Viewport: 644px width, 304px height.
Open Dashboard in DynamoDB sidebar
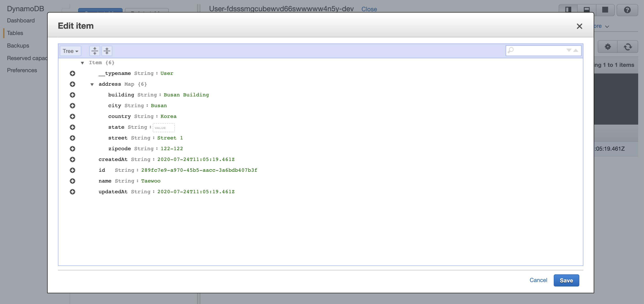(x=21, y=20)
